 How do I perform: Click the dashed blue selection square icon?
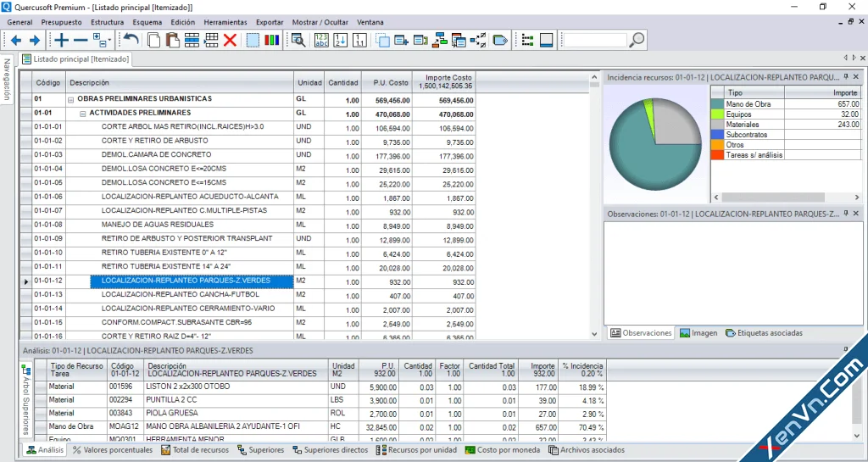point(253,40)
